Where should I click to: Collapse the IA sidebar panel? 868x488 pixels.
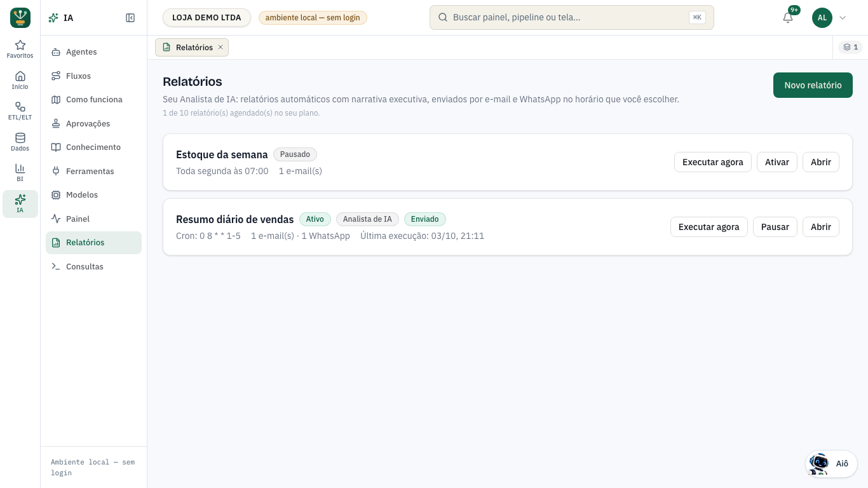(x=130, y=18)
